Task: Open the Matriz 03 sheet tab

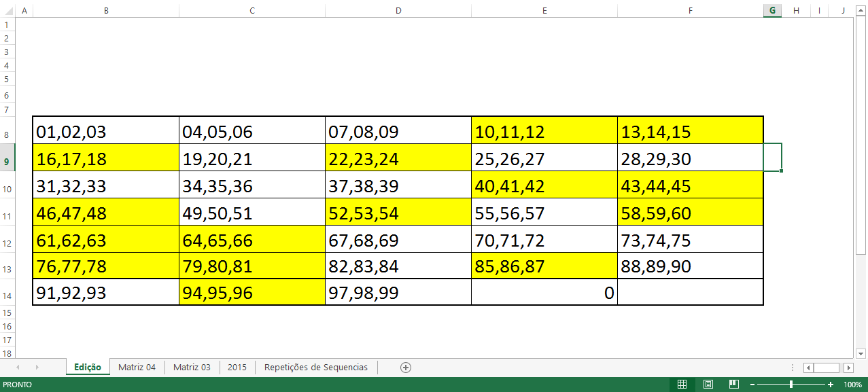Action: coord(192,367)
